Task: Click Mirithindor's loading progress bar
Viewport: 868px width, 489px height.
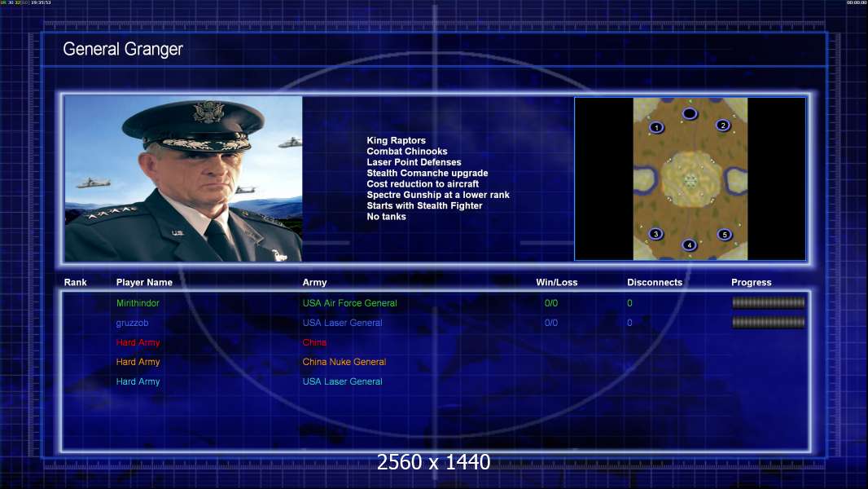Action: (x=769, y=302)
